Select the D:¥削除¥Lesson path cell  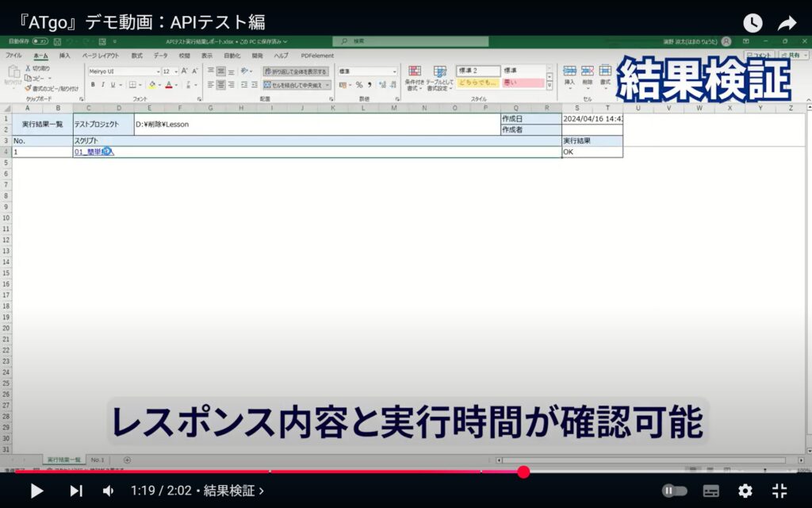[x=317, y=125]
